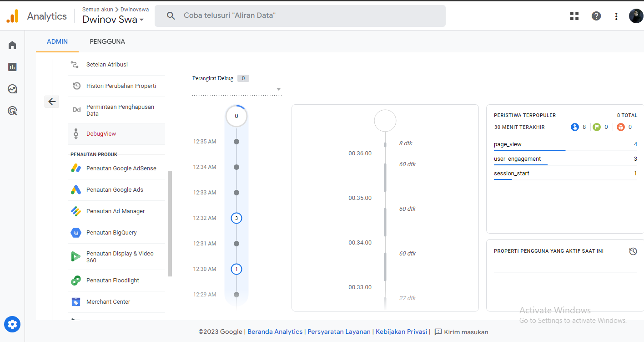Click the history icon in user properties panel
Screen dimensions: 644x342
[633, 251]
